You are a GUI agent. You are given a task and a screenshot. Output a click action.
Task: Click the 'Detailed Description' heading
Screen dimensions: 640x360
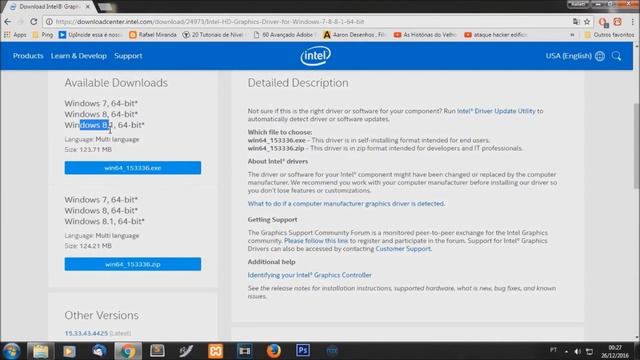click(298, 83)
